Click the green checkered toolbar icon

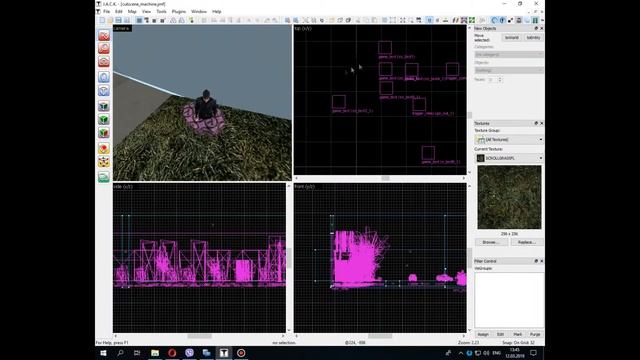click(x=472, y=20)
